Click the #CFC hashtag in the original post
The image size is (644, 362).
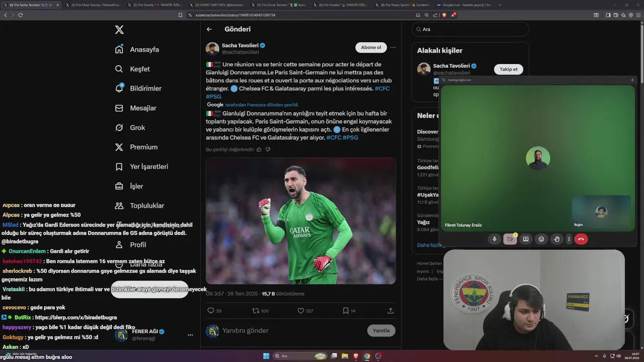pos(382,88)
